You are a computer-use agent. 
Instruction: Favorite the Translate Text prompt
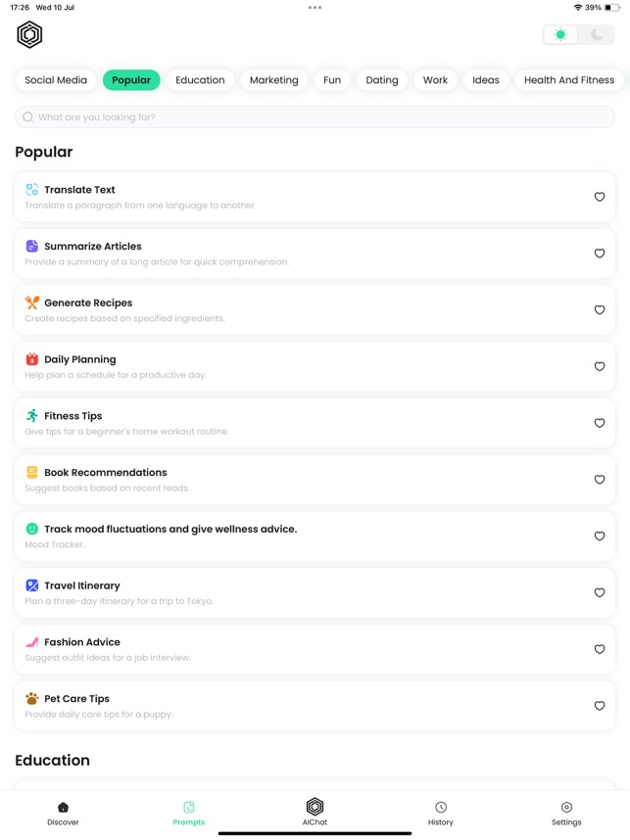pos(600,197)
